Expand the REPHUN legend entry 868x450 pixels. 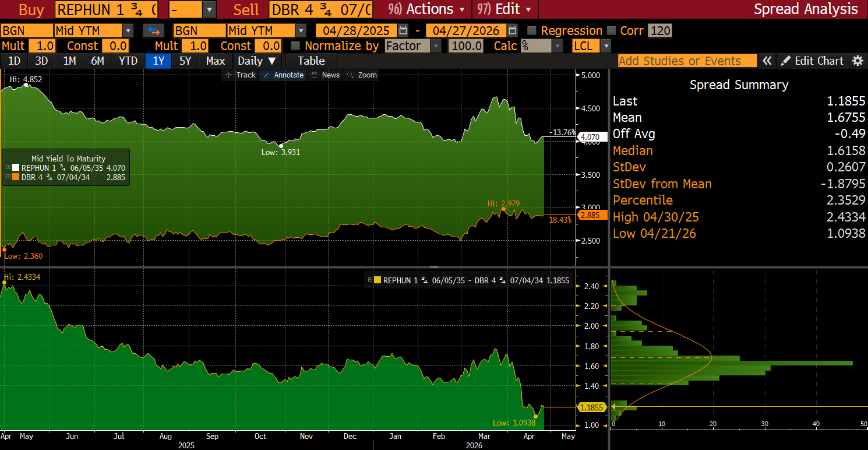[x=8, y=168]
